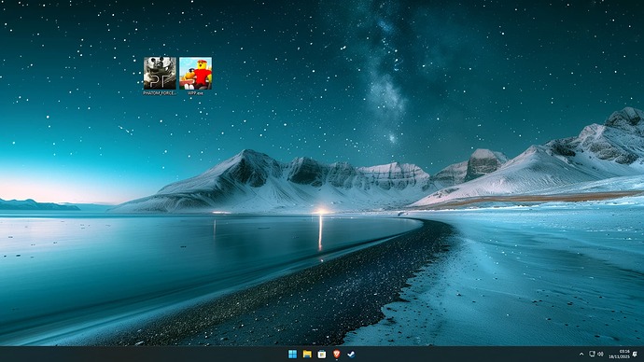
Task: Switch to the Brave browser taskbar icon
Action: coord(336,354)
